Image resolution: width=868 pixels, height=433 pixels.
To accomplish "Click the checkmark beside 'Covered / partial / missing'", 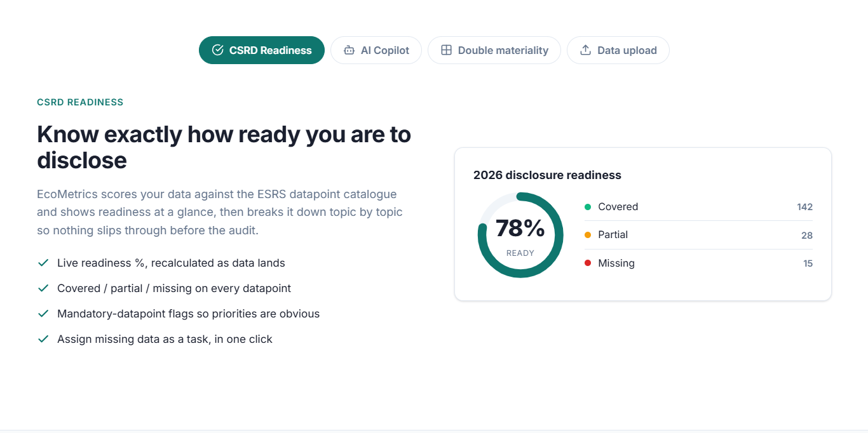I will (x=43, y=288).
